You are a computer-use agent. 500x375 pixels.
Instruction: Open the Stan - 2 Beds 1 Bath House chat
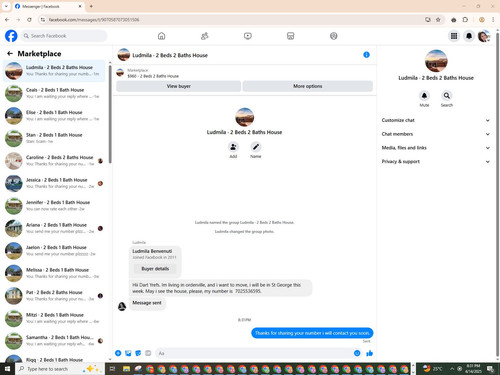54,138
